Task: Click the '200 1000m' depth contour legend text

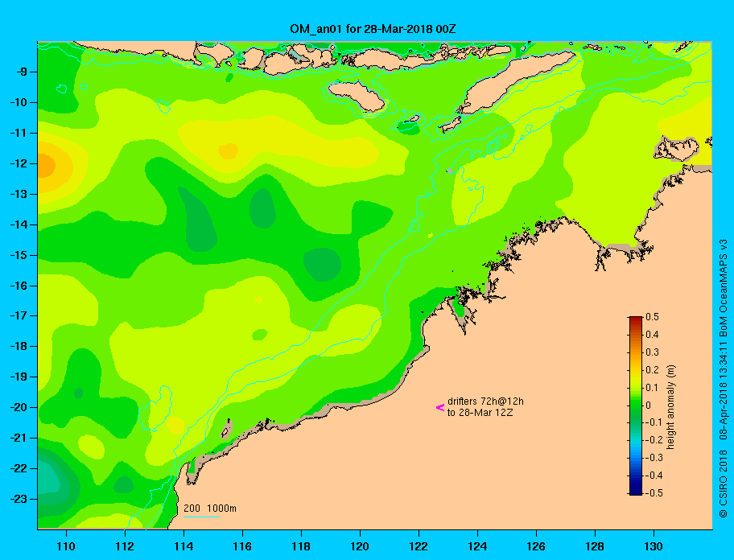Action: point(210,509)
